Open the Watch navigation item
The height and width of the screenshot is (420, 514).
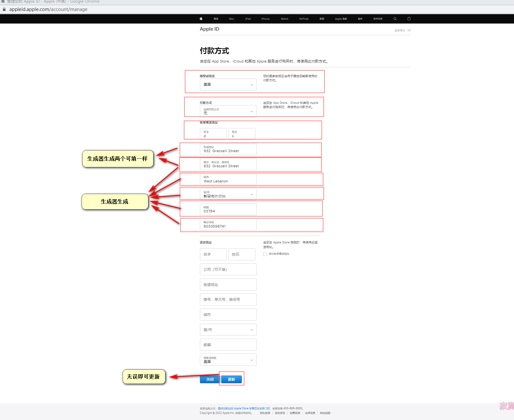coord(284,19)
